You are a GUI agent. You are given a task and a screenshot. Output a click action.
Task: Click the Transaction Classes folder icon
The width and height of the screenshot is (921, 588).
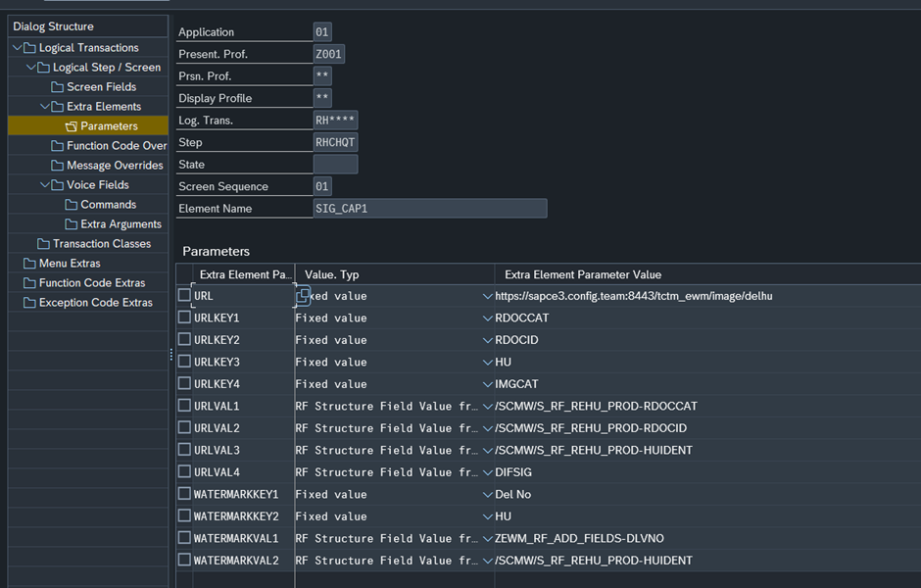43,244
